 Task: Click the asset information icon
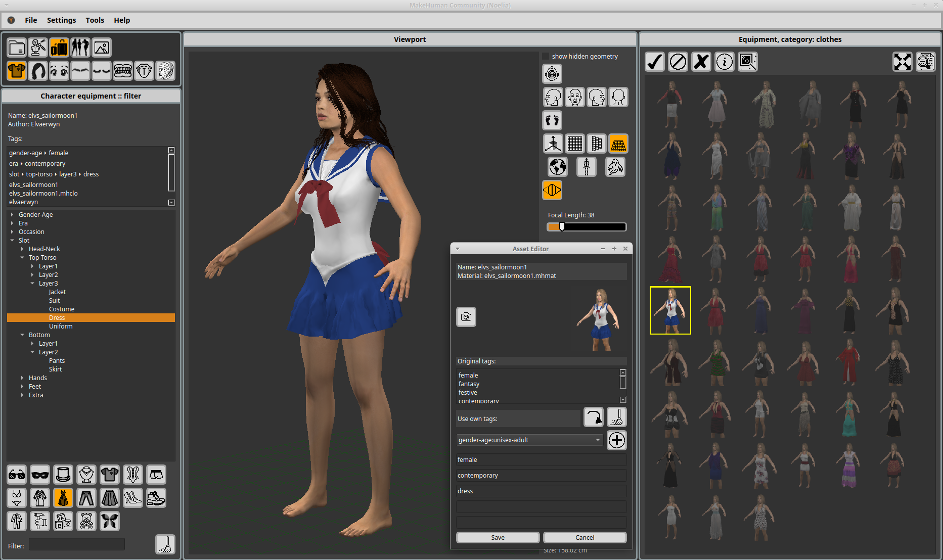(x=724, y=62)
